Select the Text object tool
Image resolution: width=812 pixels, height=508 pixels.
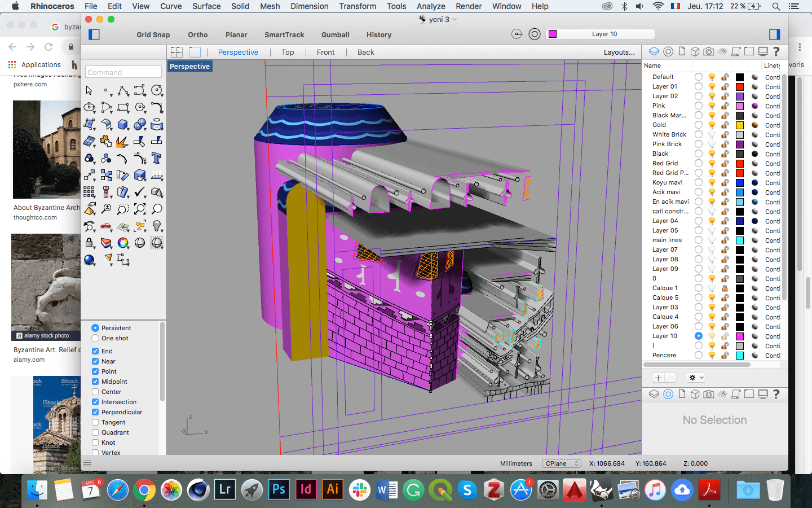click(157, 158)
